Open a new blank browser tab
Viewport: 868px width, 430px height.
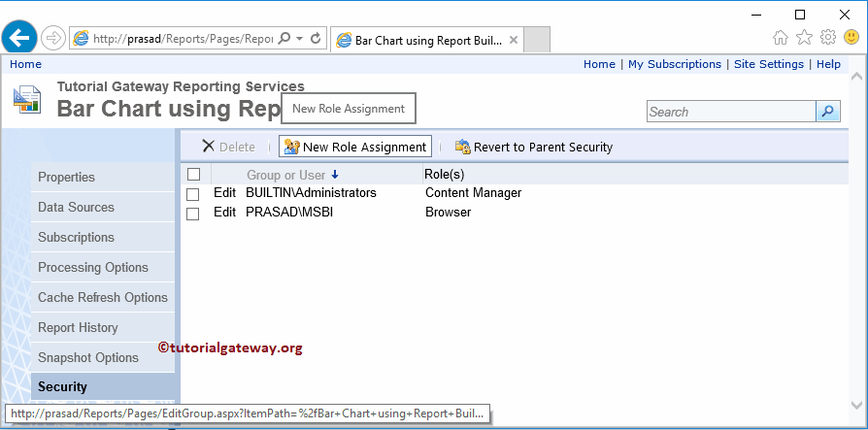(x=536, y=40)
